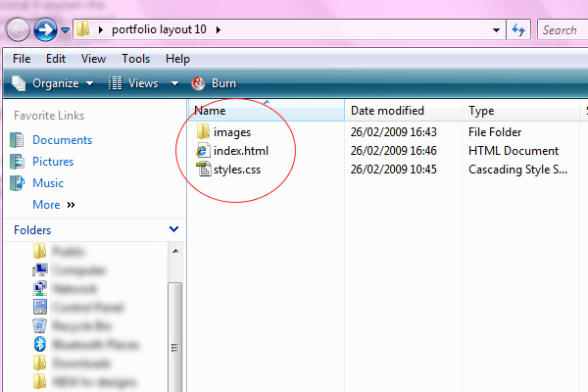The image size is (588, 392).
Task: Select the images folder name
Action: (232, 132)
